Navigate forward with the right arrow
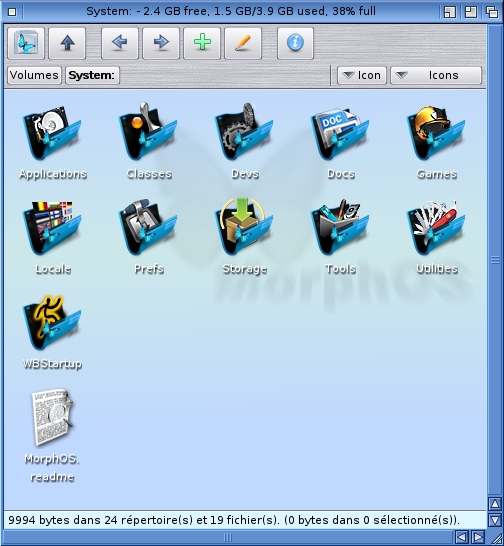The width and height of the screenshot is (504, 546). coord(161,43)
